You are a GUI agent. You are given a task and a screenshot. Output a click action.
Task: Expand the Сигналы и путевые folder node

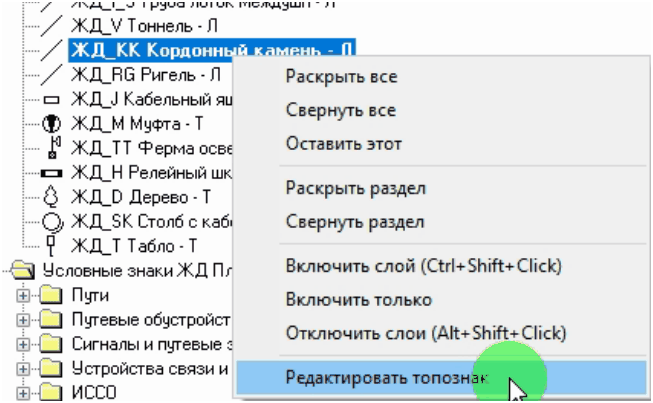[x=24, y=343]
